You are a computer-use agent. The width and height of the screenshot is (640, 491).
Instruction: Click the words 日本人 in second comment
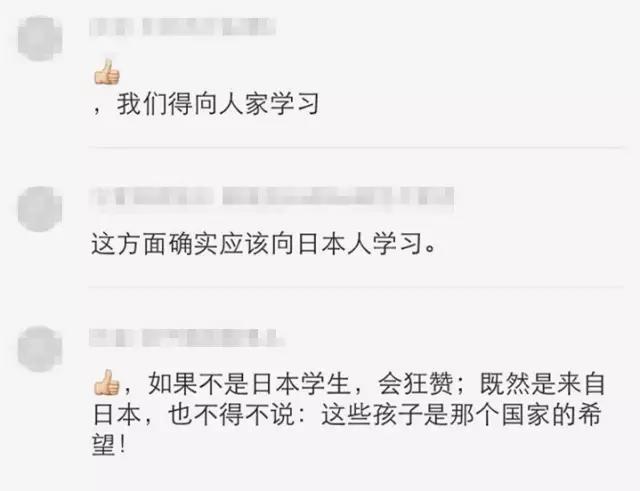coord(335,244)
